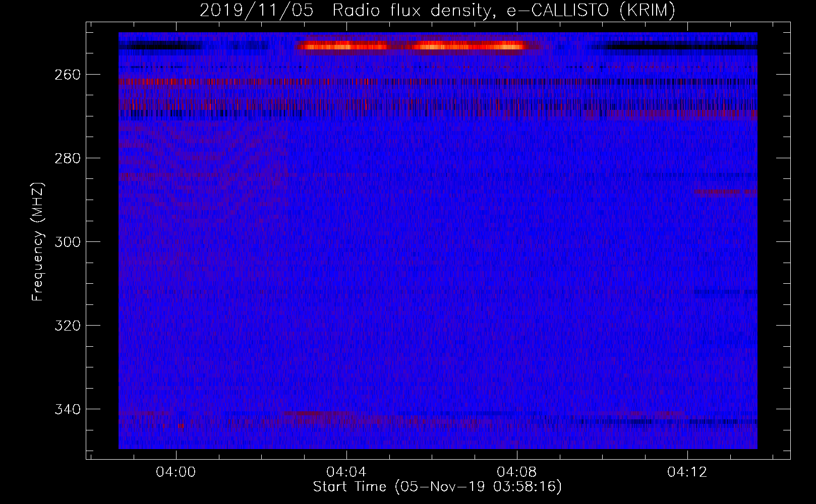Click the 260 frequency tick label
The height and width of the screenshot is (504, 816).
(68, 75)
